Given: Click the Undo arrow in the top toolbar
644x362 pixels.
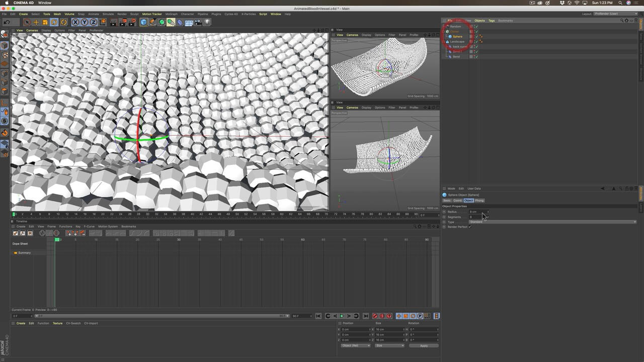Looking at the screenshot, I should (x=7, y=22).
